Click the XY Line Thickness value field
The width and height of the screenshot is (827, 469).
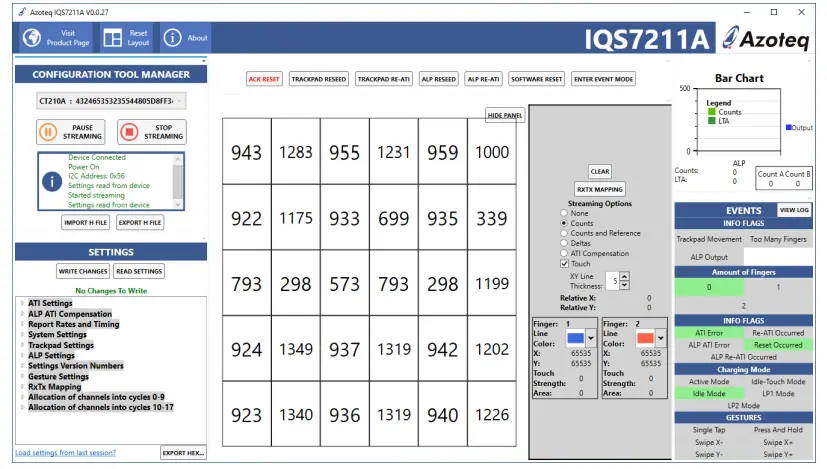pos(613,281)
